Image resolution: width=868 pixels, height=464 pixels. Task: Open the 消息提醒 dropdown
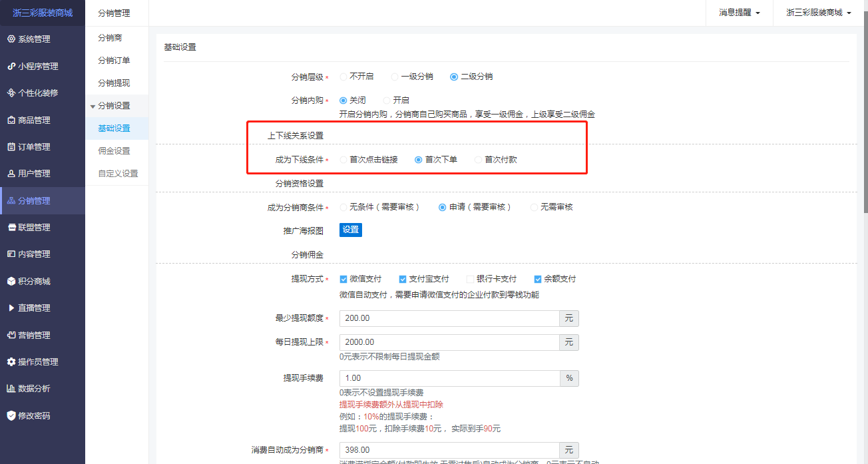tap(739, 13)
